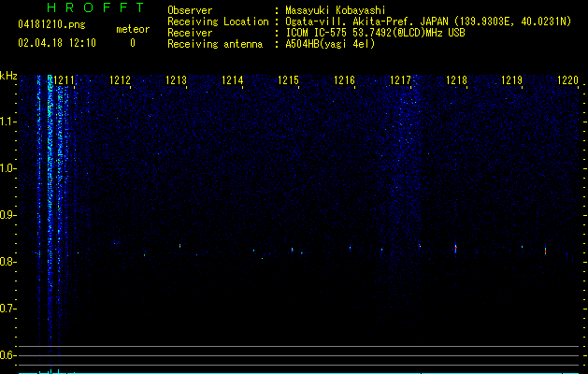Image resolution: width=588 pixels, height=374 pixels.
Task: Click the red echo spike before 1220
Action: (545, 251)
